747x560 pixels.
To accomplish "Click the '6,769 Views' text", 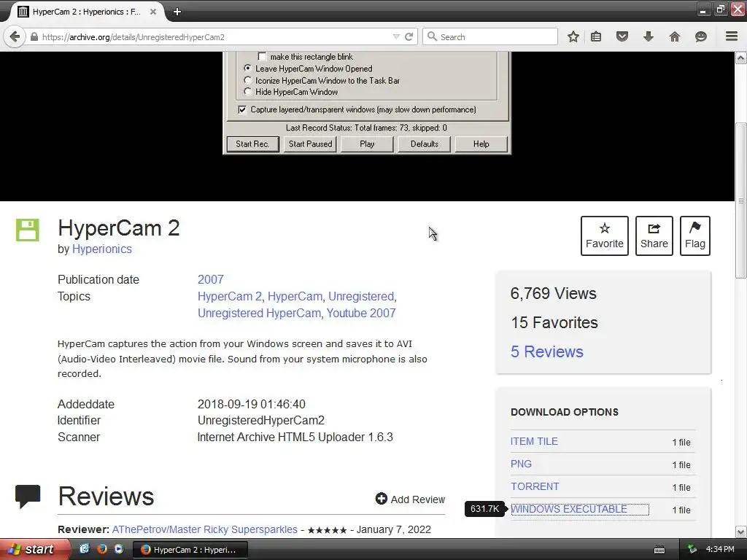I will [553, 293].
